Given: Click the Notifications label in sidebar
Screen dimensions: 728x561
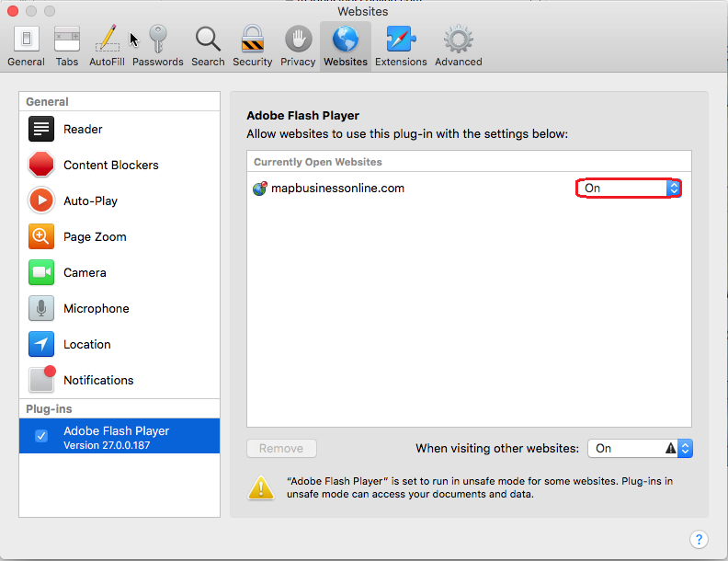Looking at the screenshot, I should 98,380.
